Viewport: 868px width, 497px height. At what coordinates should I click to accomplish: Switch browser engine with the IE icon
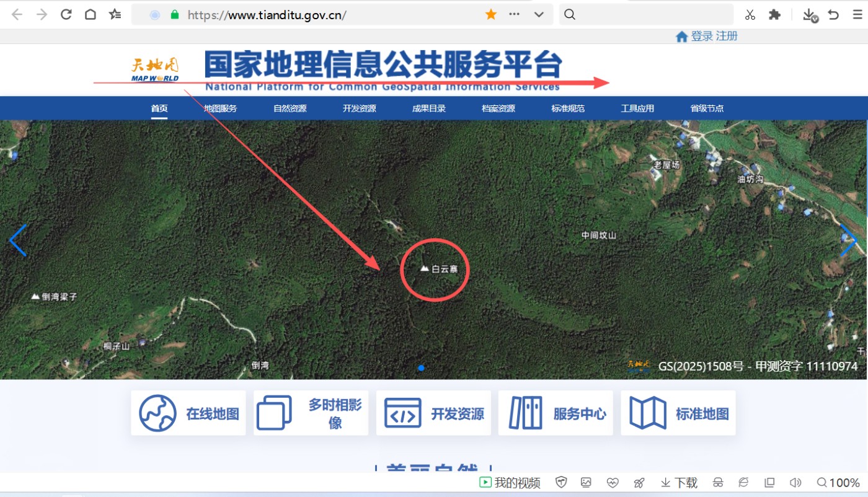click(x=743, y=483)
